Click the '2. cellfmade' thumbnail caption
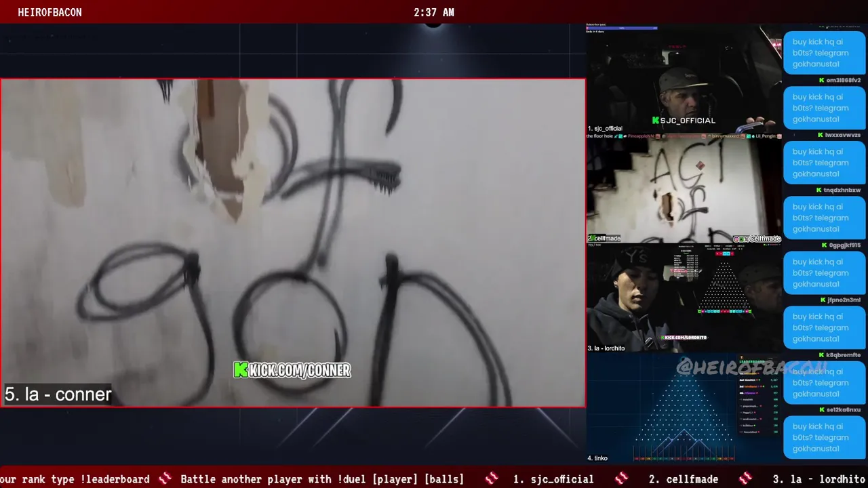 [x=604, y=239]
